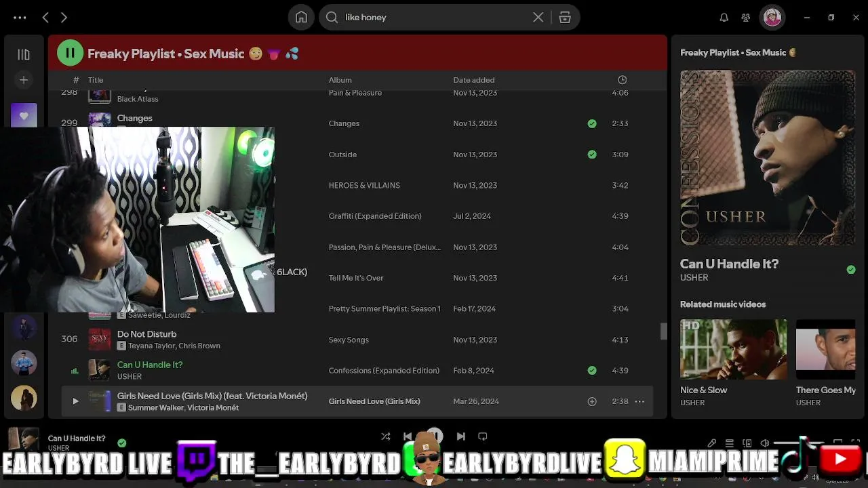Click the playlist vertical scrollbar thumb
The height and width of the screenshot is (488, 868).
click(664, 331)
